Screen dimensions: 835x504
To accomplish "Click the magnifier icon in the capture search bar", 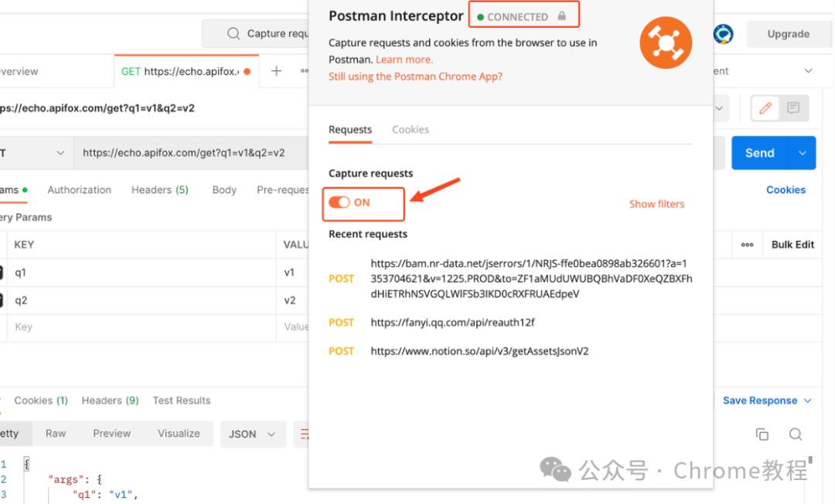I will pyautogui.click(x=233, y=33).
